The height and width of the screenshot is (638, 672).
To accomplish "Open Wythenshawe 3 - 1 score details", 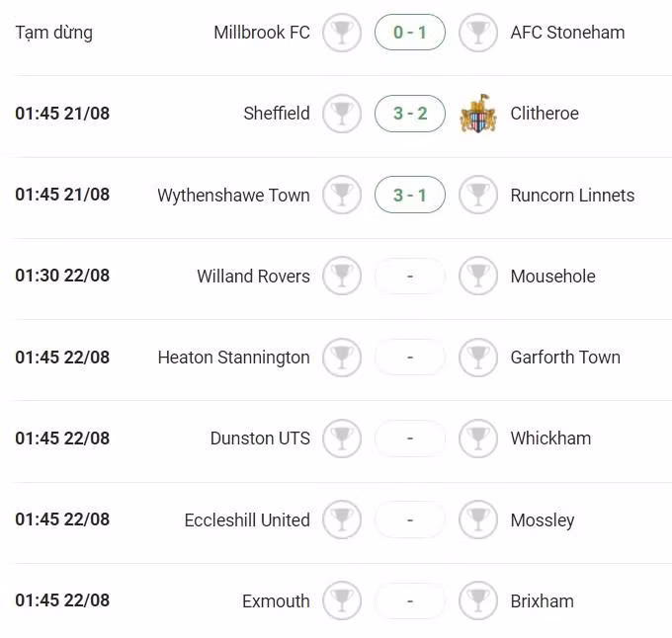I will click(410, 196).
